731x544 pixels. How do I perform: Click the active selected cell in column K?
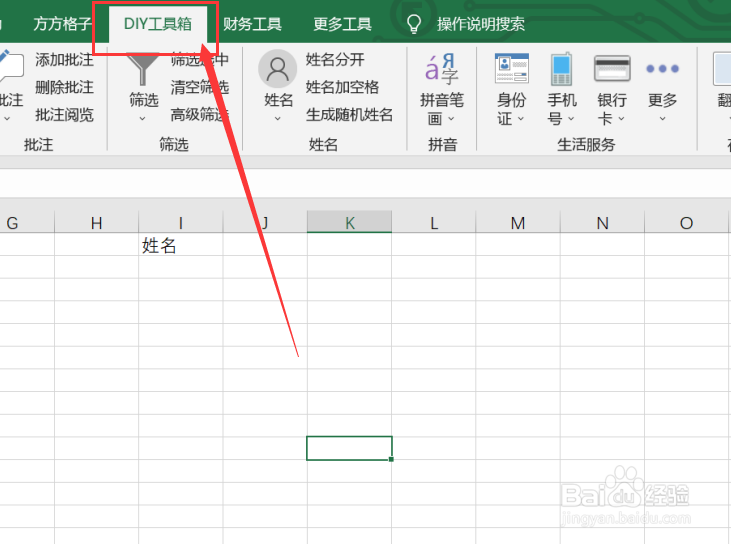[349, 448]
